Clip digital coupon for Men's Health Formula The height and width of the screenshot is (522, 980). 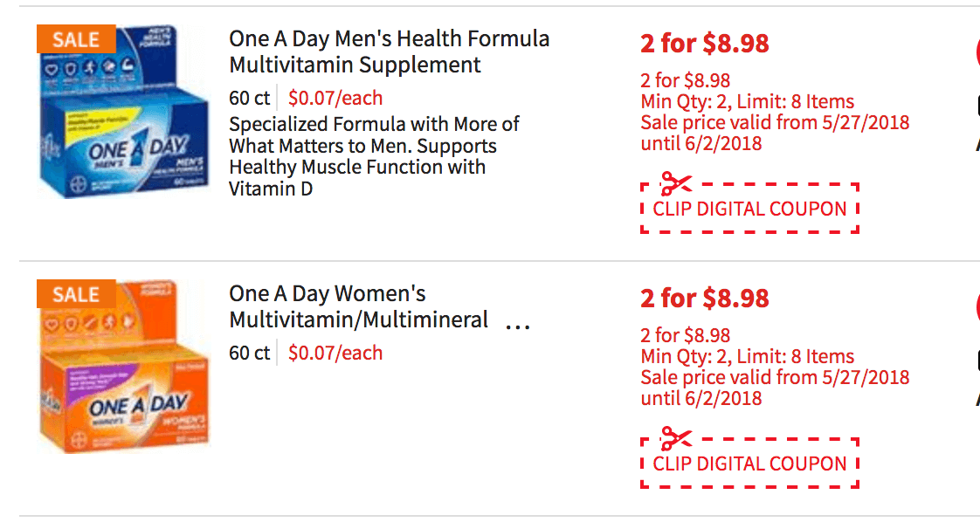click(x=749, y=208)
